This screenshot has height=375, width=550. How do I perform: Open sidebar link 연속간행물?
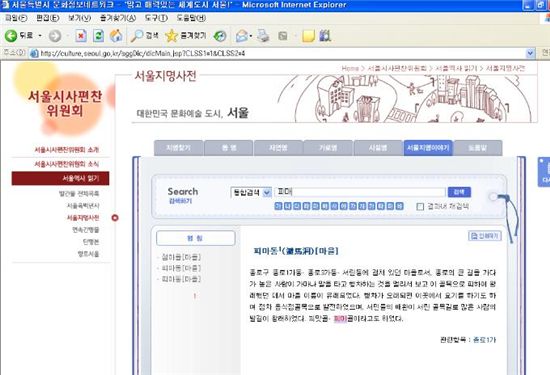pos(86,230)
